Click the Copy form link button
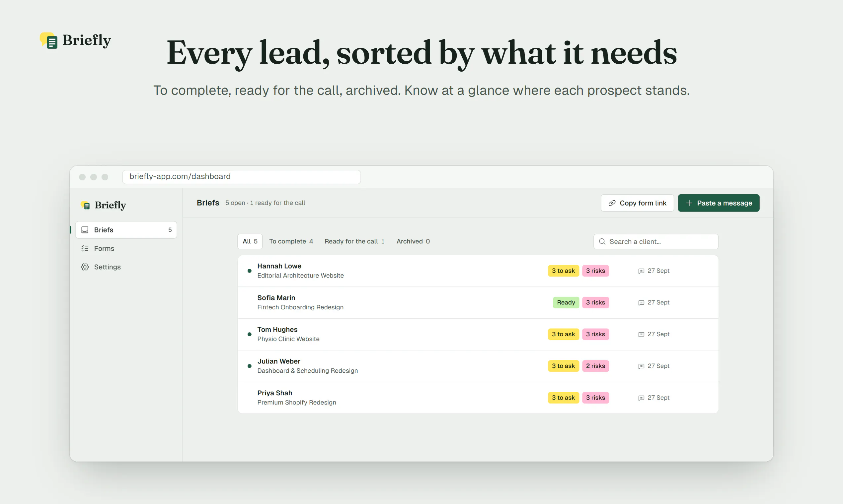843x504 pixels. click(x=637, y=203)
